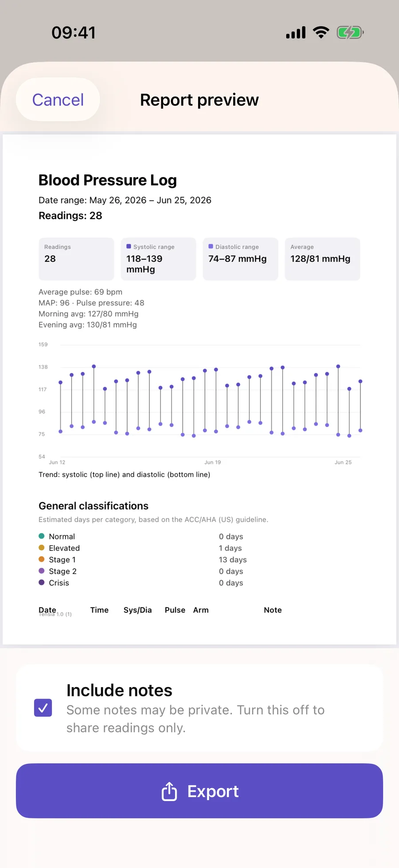Tap the cellular signal bars icon
Image resolution: width=399 pixels, height=868 pixels.
(x=296, y=33)
